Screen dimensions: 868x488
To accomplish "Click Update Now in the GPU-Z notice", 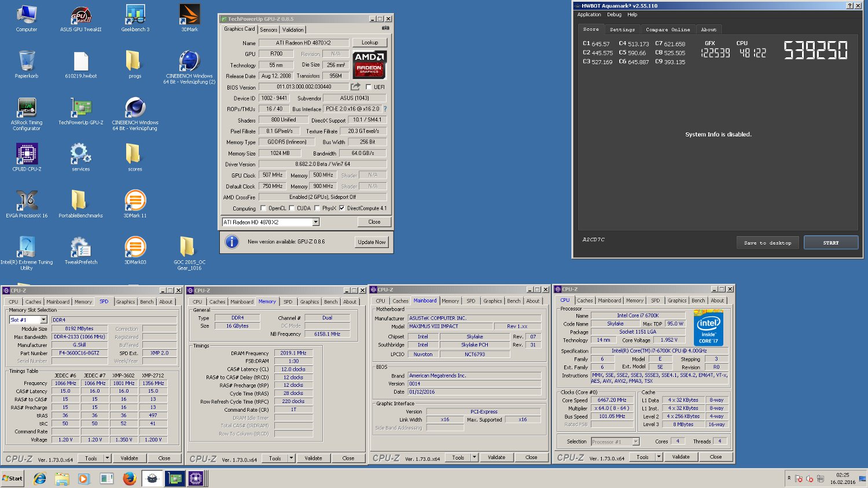I will (372, 242).
